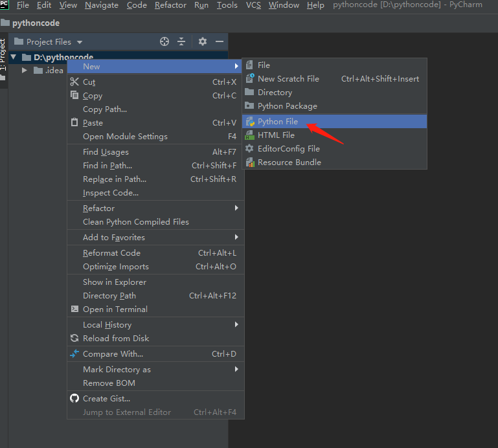Open the VCS menu
This screenshot has width=498, height=448.
253,5
